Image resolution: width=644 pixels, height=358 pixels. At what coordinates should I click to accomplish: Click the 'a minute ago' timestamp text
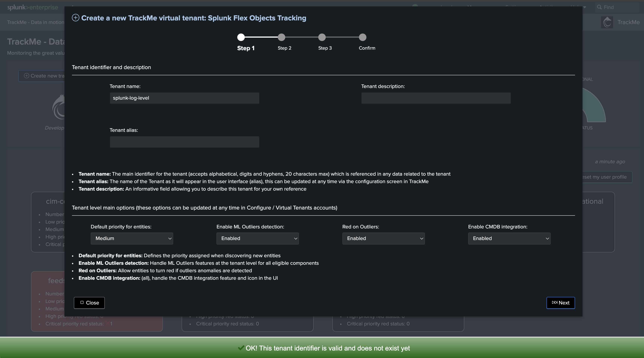coord(610,162)
